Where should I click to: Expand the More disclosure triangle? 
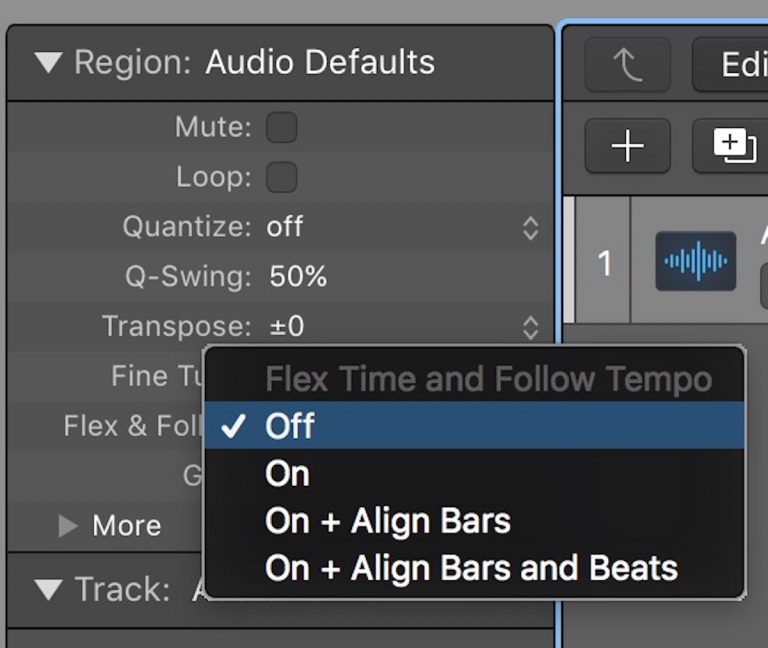coord(68,525)
